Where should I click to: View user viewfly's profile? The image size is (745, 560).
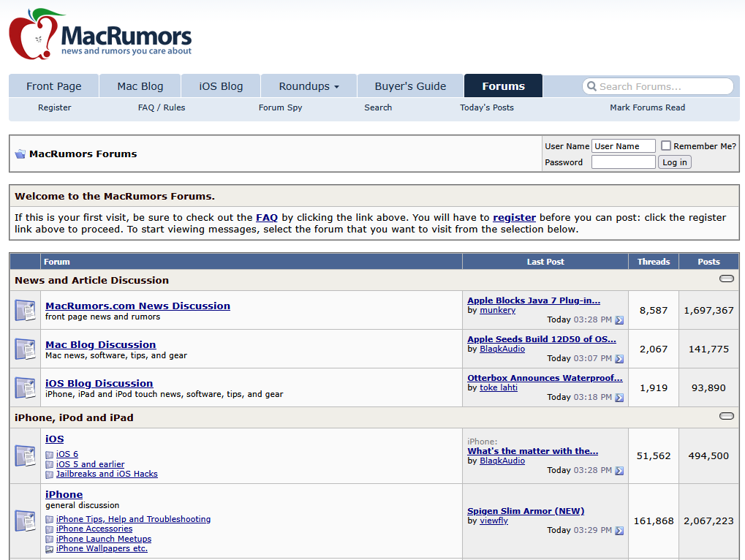(x=493, y=521)
